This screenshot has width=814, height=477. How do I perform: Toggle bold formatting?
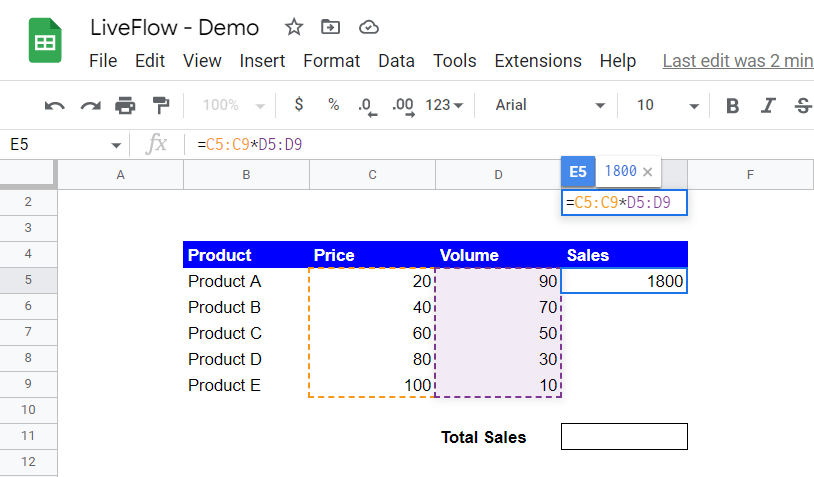[x=732, y=106]
